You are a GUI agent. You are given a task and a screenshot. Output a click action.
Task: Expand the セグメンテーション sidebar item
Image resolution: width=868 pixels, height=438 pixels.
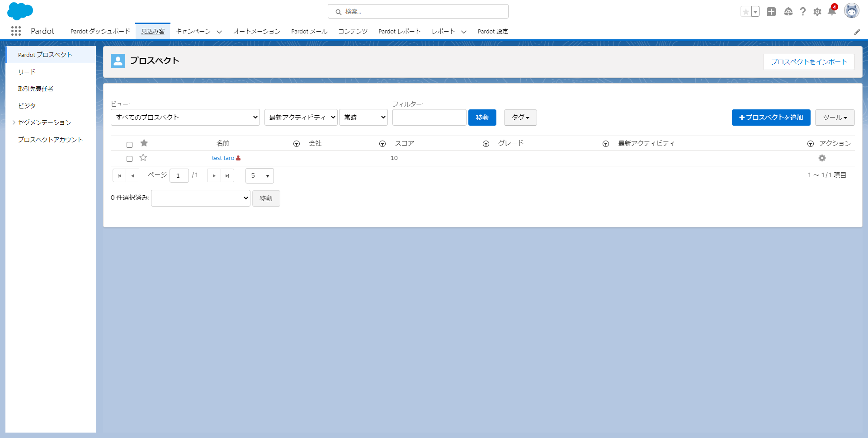coord(14,122)
